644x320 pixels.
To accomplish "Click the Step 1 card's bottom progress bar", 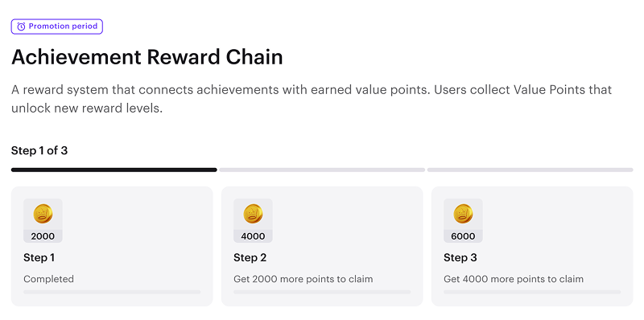I will coord(112,292).
